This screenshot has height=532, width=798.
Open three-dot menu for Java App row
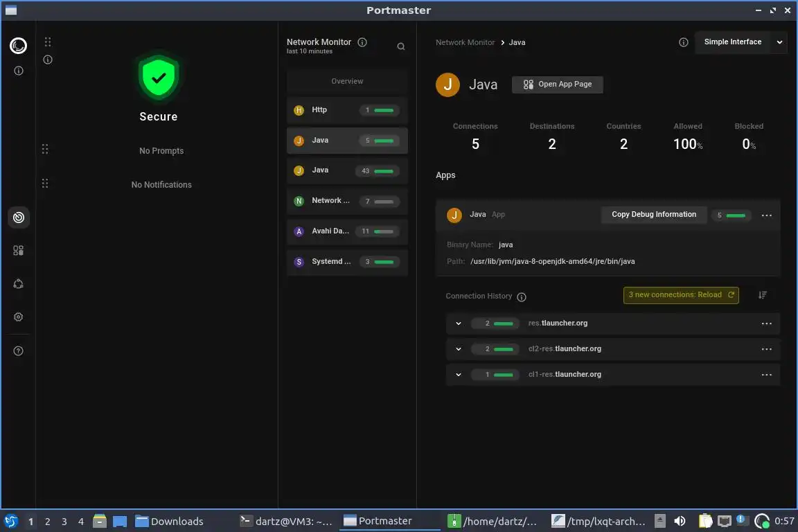pos(766,215)
